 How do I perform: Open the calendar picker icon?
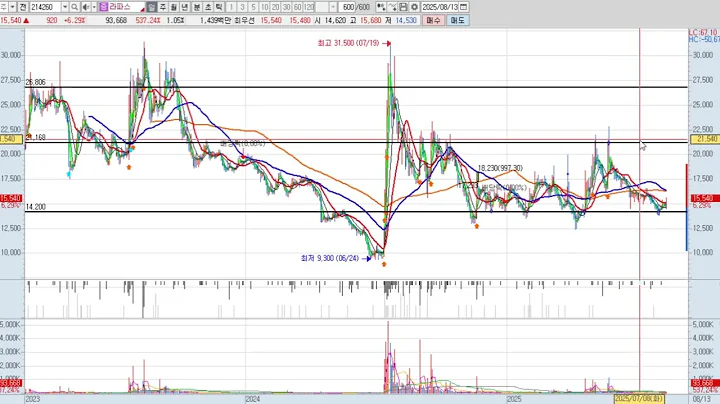[463, 7]
